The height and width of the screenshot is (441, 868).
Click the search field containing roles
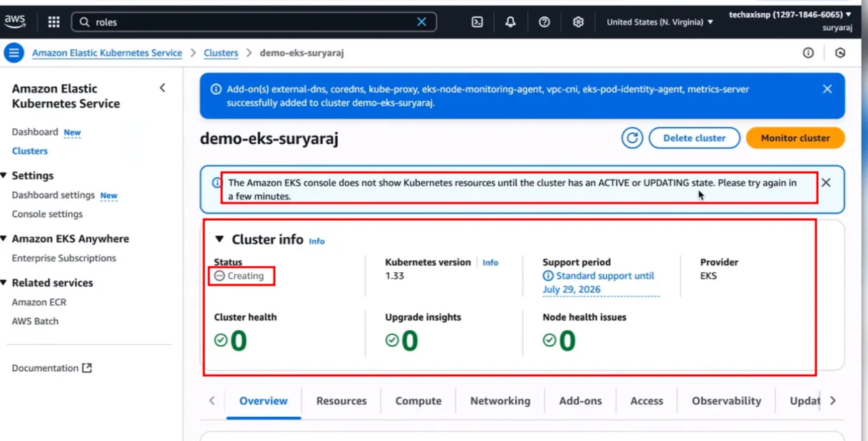click(252, 22)
